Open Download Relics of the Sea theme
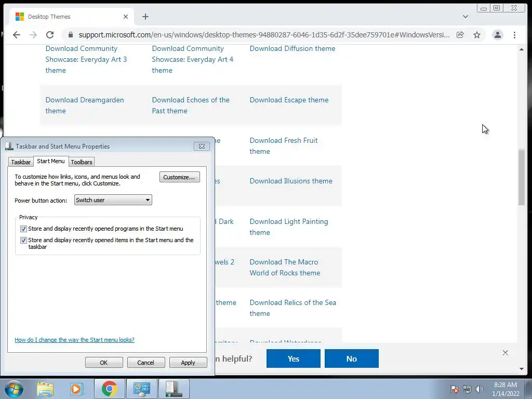 pyautogui.click(x=293, y=308)
